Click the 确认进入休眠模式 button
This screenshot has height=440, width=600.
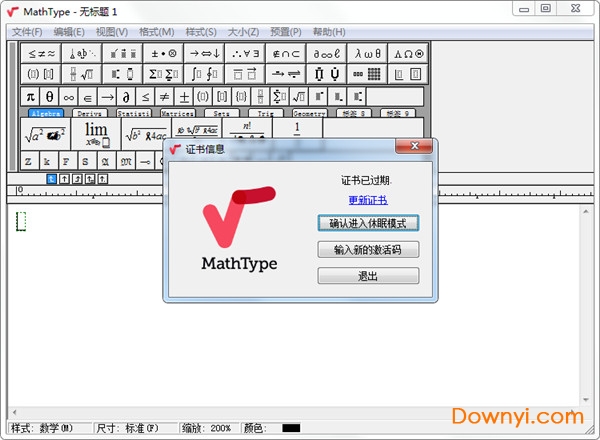click(368, 223)
